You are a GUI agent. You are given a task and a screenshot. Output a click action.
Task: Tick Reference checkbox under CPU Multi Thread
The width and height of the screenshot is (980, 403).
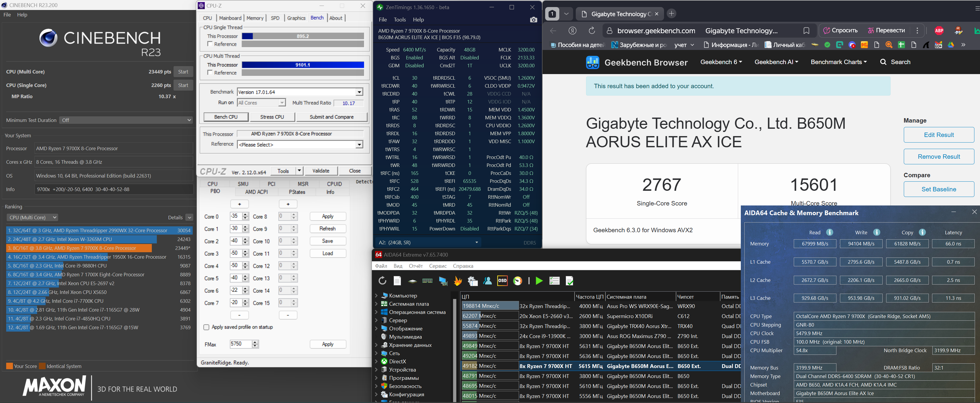pyautogui.click(x=210, y=73)
